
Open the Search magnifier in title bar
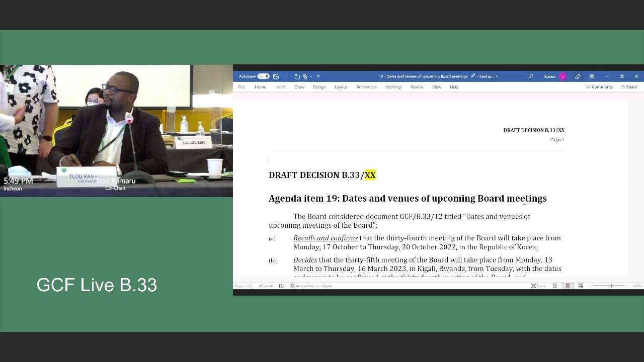point(530,76)
